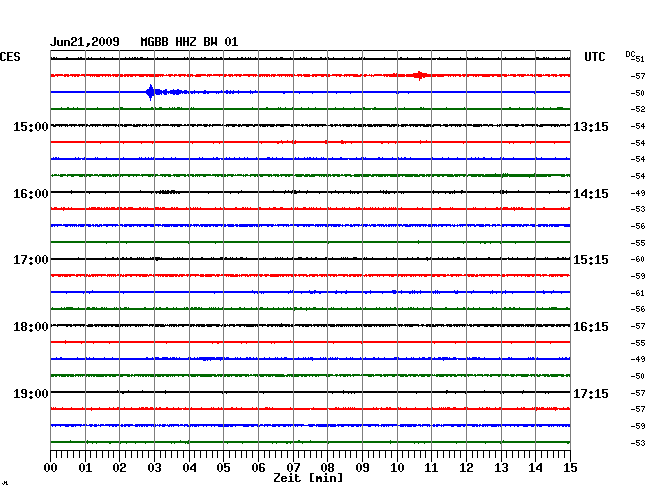Viewport: 650px width, 494px height.
Task: Click the 13 minute axis tick label
Action: tap(501, 467)
